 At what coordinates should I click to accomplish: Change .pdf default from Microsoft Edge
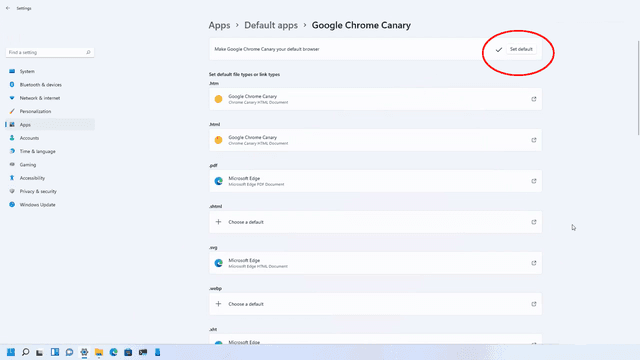pyautogui.click(x=376, y=181)
